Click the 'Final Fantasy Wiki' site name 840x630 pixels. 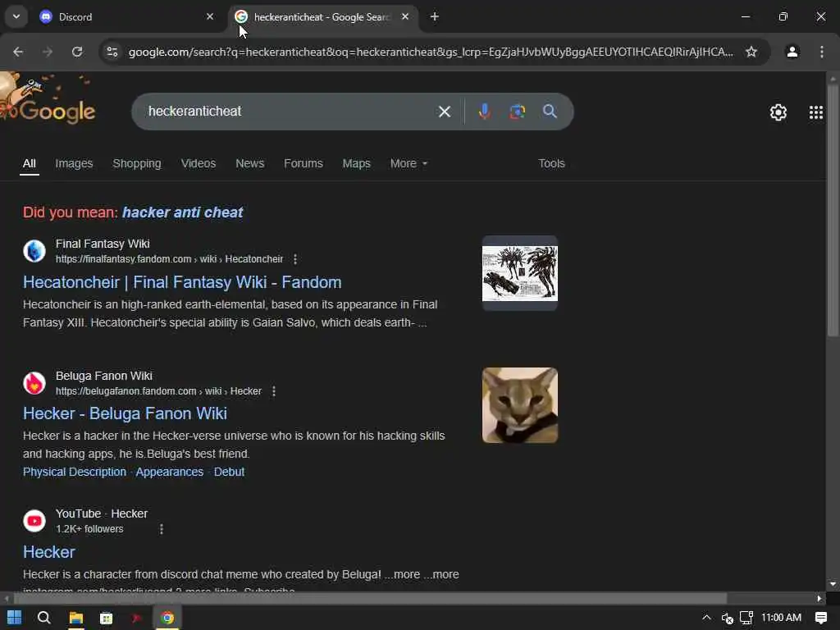[x=103, y=244]
